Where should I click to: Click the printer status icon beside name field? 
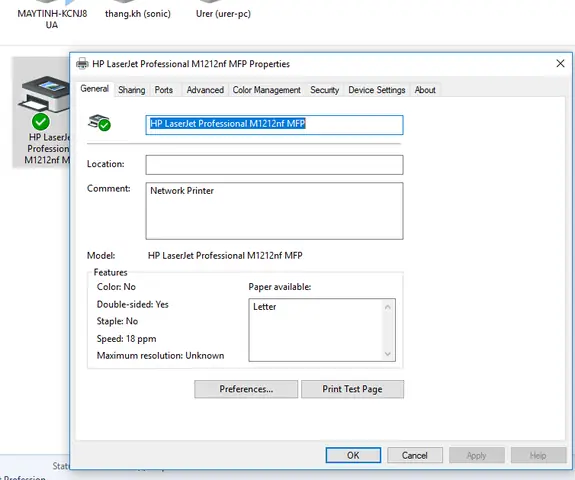(x=99, y=123)
